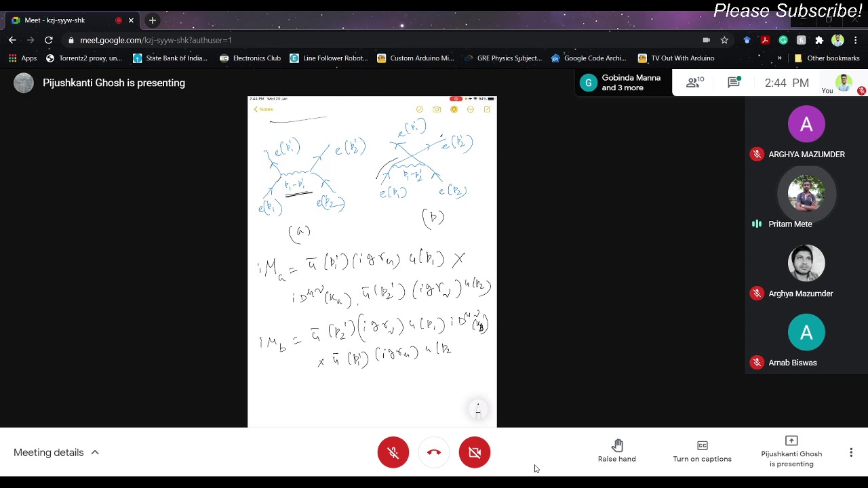This screenshot has width=868, height=488.
Task: Open the State Bank of India bookmark
Action: point(170,58)
